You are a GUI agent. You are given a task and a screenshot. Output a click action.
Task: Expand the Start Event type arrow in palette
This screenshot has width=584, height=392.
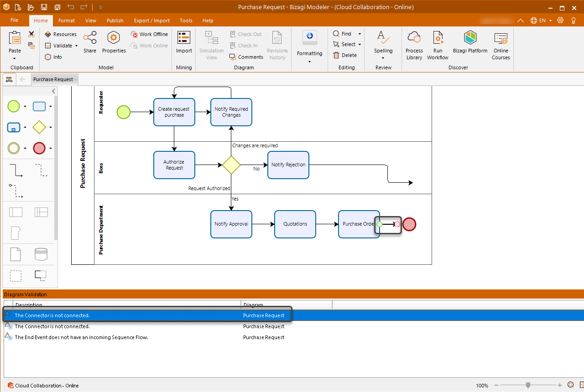25,107
